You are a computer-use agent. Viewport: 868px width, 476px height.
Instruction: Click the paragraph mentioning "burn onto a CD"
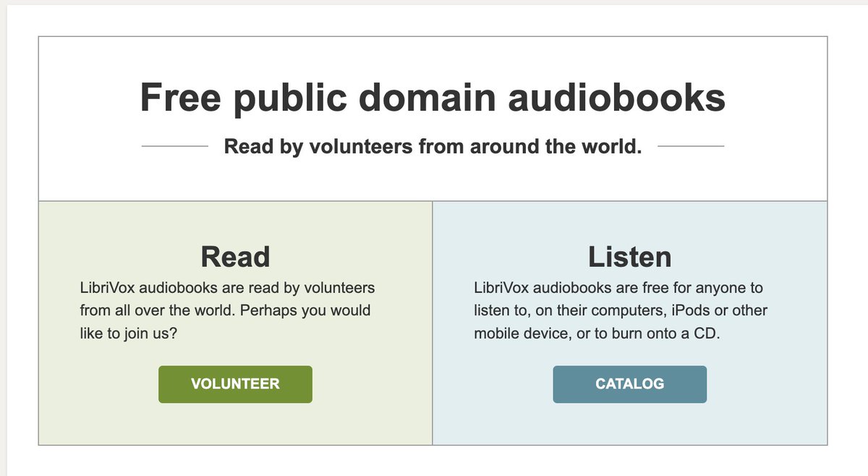[x=621, y=311]
